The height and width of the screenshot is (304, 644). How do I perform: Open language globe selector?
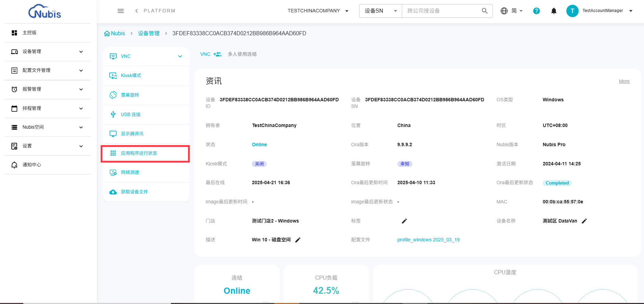pyautogui.click(x=504, y=11)
